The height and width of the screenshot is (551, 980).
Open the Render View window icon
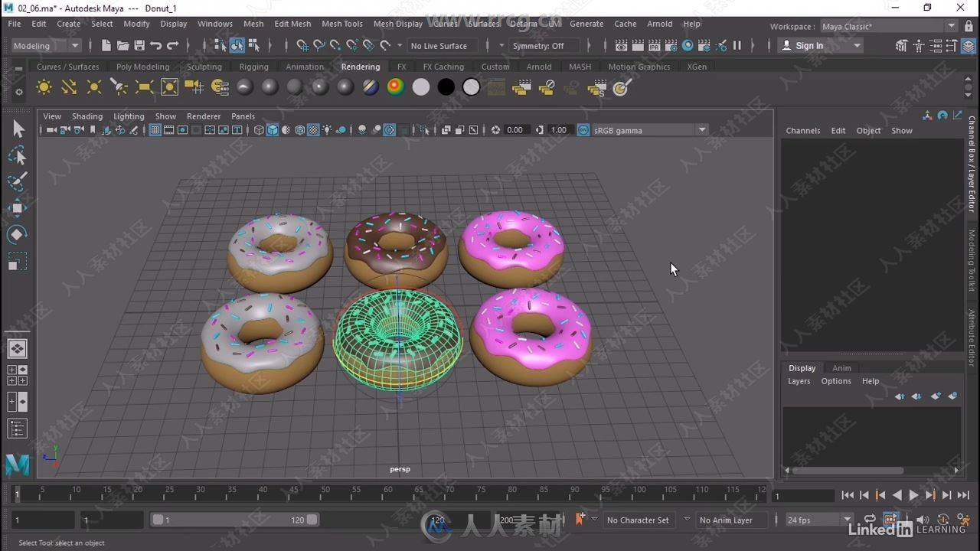click(x=621, y=46)
